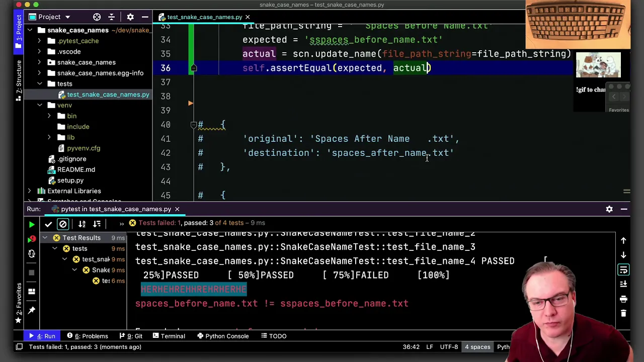Rerun failed tests in Run panel

(32, 238)
